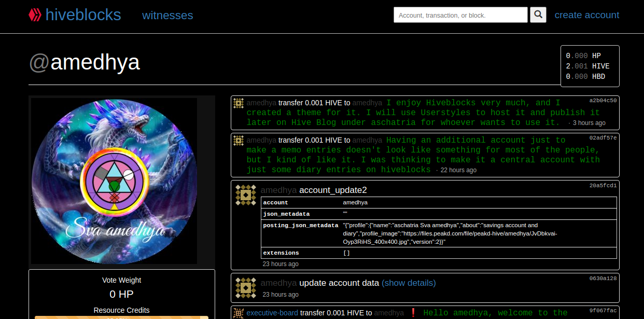The height and width of the screenshot is (319, 644).
Task: Open transaction 0630a128
Action: [603, 279]
